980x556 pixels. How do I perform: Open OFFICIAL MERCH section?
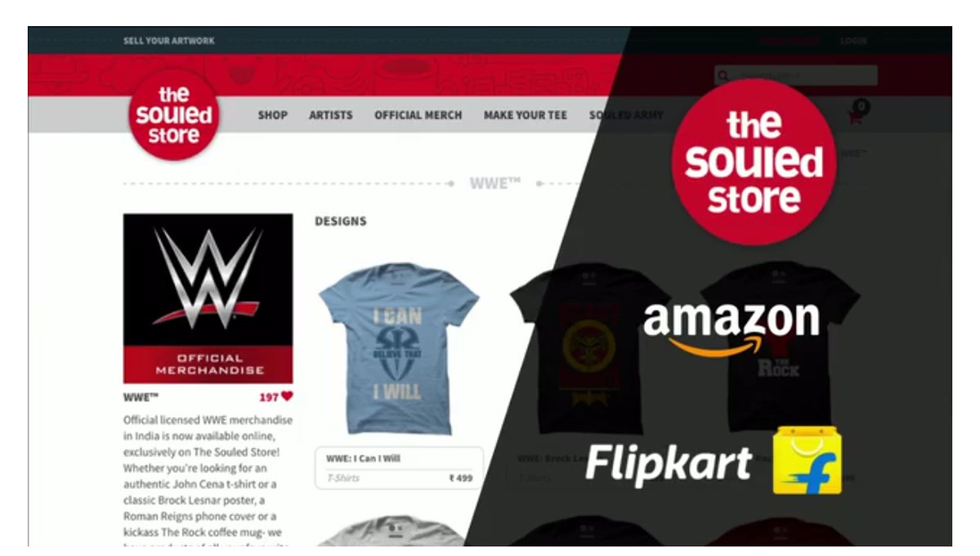tap(418, 115)
